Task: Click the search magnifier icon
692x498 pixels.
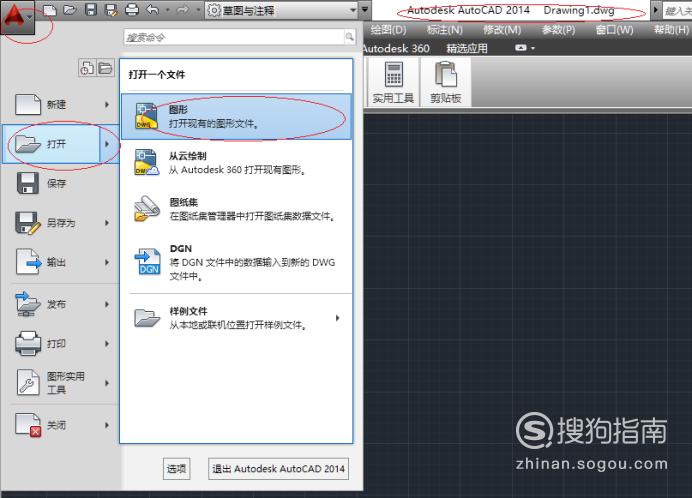Action: click(350, 37)
